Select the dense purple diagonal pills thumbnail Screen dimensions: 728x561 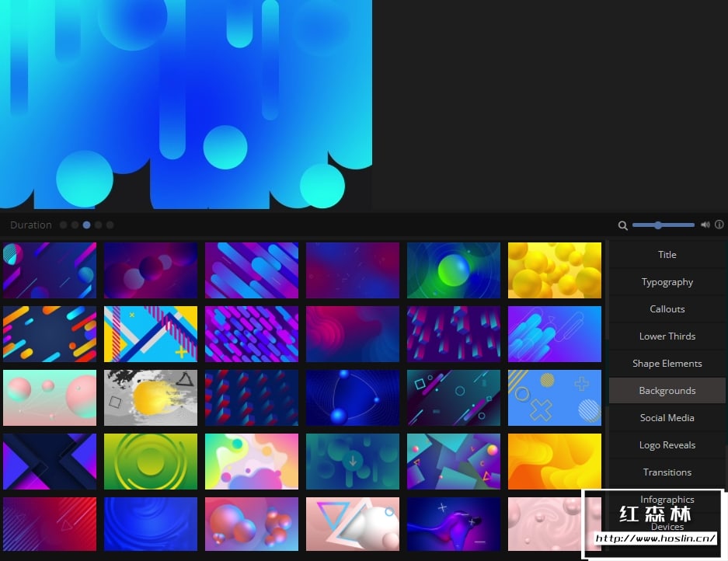point(252,334)
